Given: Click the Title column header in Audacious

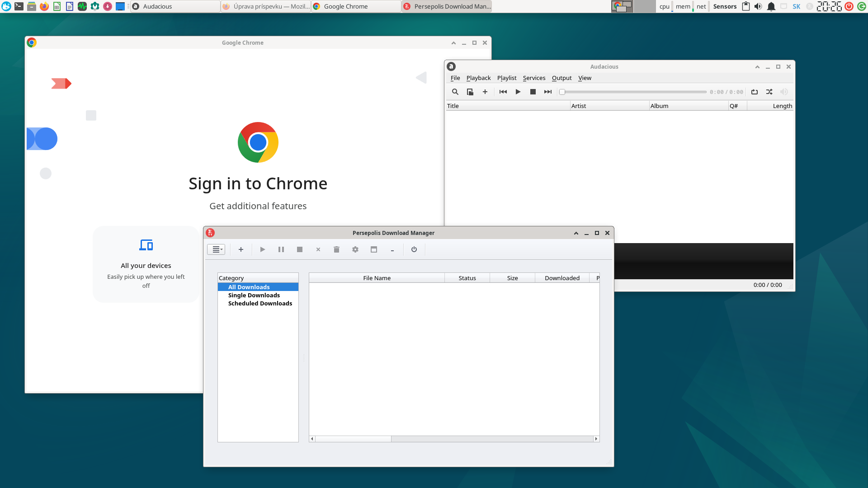Looking at the screenshot, I should click(x=508, y=106).
